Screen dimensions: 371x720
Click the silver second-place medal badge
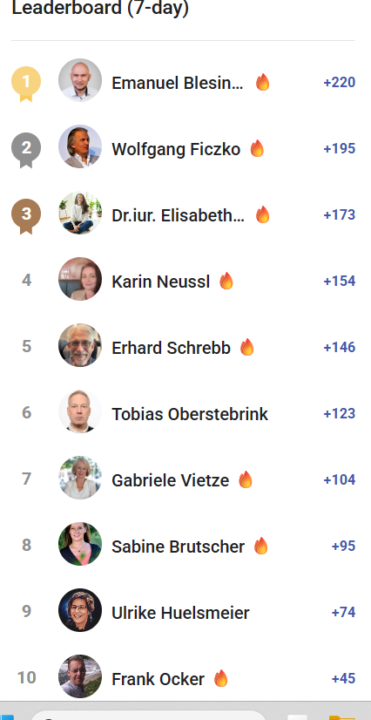click(x=26, y=150)
